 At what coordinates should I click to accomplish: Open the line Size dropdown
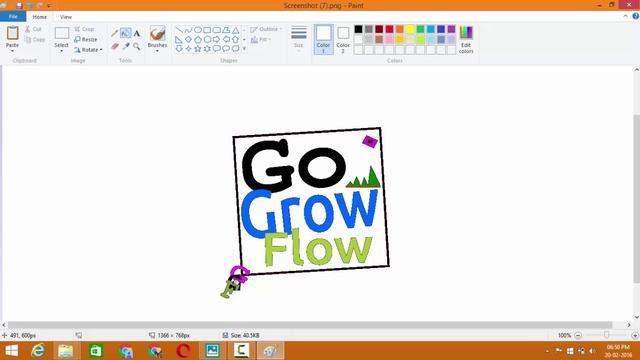(299, 39)
